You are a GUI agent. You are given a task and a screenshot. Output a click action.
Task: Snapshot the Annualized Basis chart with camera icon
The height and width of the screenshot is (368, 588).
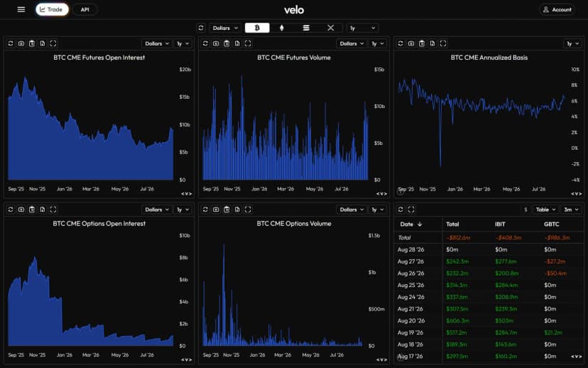411,43
